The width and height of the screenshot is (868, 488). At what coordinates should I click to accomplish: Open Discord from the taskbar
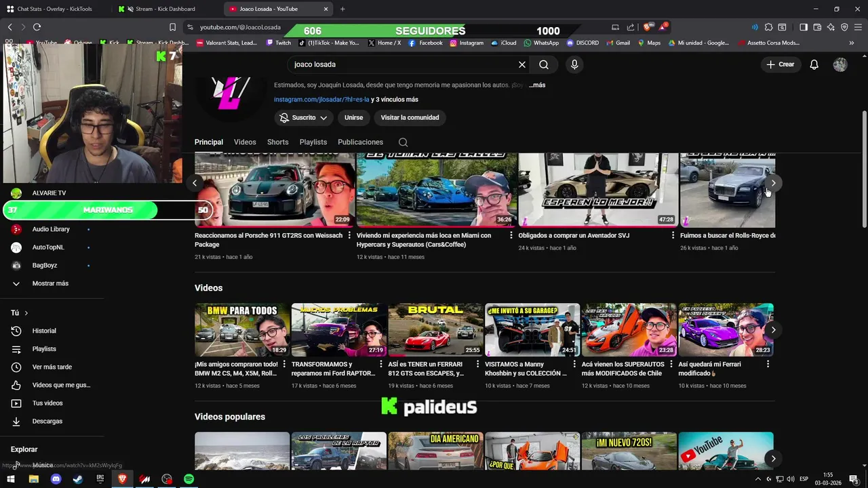click(x=56, y=479)
